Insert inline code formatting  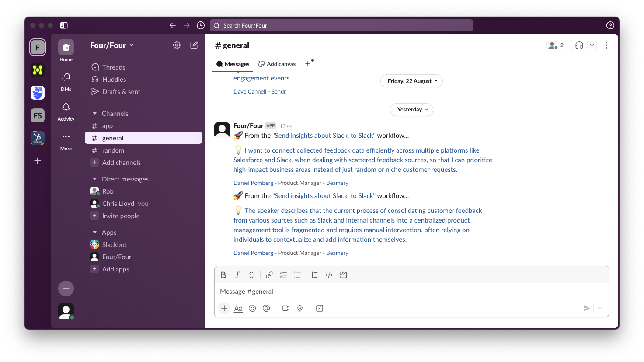329,275
